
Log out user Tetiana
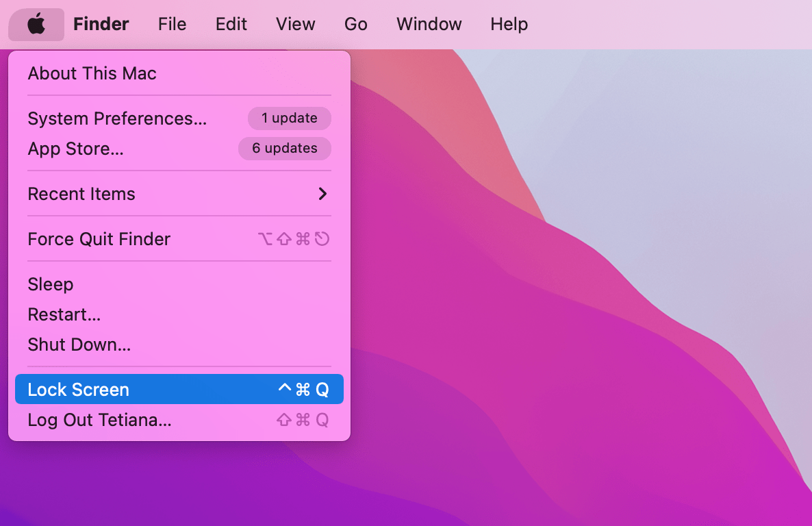tap(100, 420)
